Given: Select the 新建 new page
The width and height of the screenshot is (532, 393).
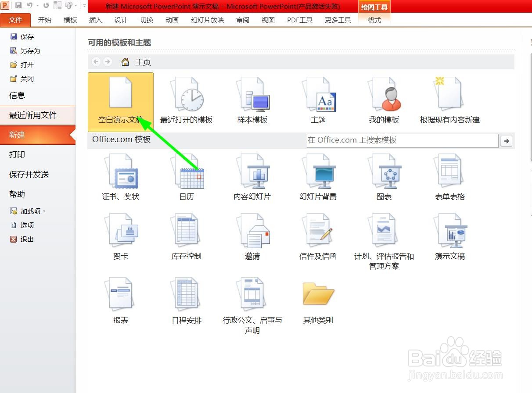Looking at the screenshot, I should pos(38,135).
